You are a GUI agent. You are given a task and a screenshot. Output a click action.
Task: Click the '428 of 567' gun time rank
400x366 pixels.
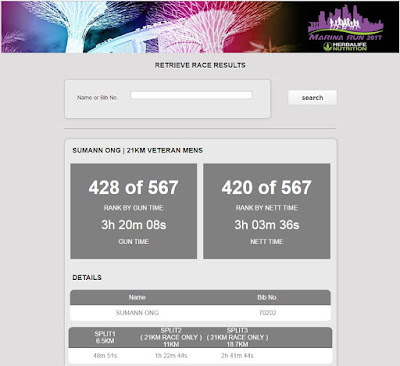[133, 187]
